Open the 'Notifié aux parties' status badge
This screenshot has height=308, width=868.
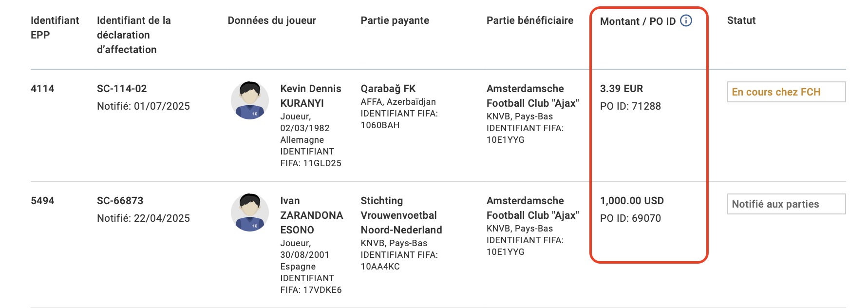click(786, 204)
